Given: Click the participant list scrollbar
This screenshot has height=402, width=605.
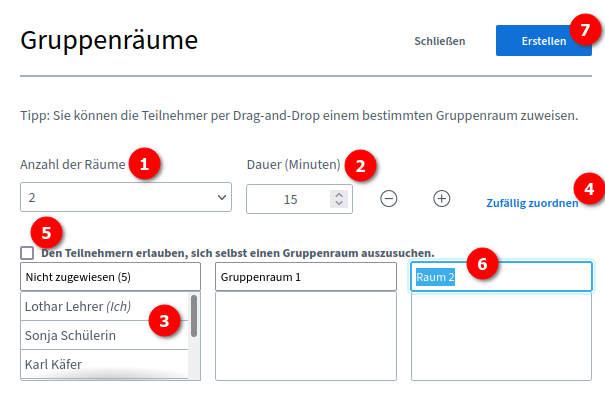Looking at the screenshot, I should point(194,315).
